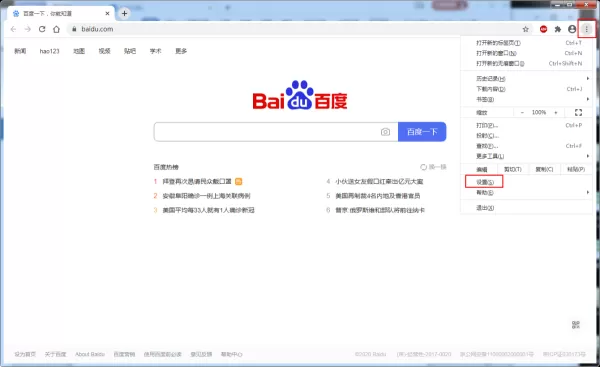Open a new incognito window (Ctrl+Shift+N)
Image resolution: width=600 pixels, height=367 pixels.
click(x=527, y=64)
